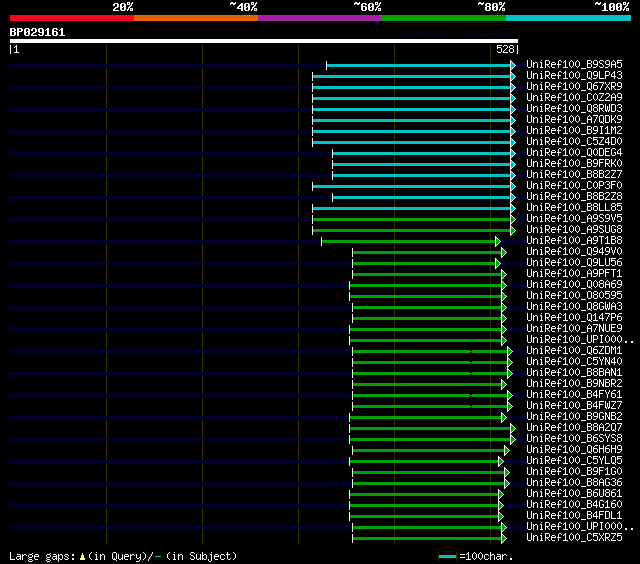Click the green ~80% identity legend segment
Viewport: 640px width, 564px height.
(x=444, y=18)
